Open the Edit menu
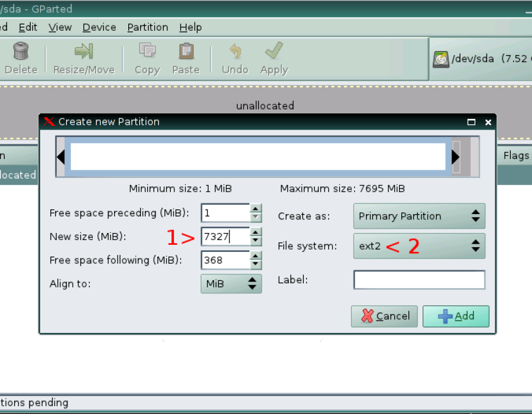Image resolution: width=532 pixels, height=414 pixels. click(28, 27)
